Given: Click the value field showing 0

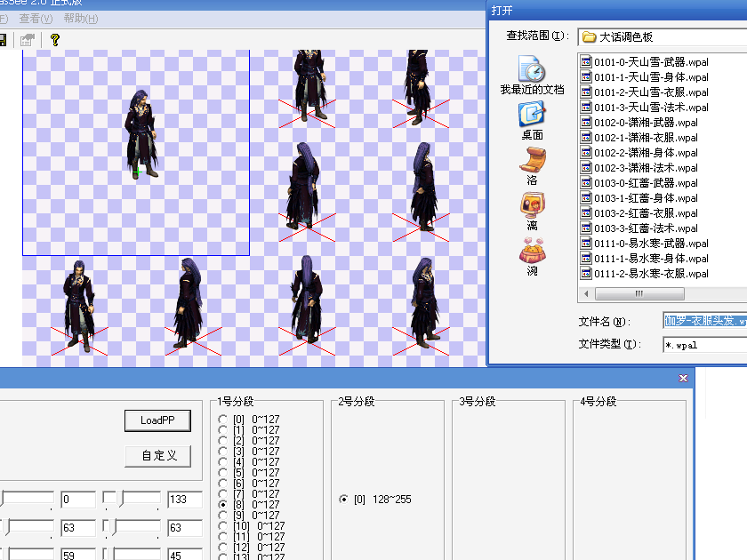Looking at the screenshot, I should point(78,499).
